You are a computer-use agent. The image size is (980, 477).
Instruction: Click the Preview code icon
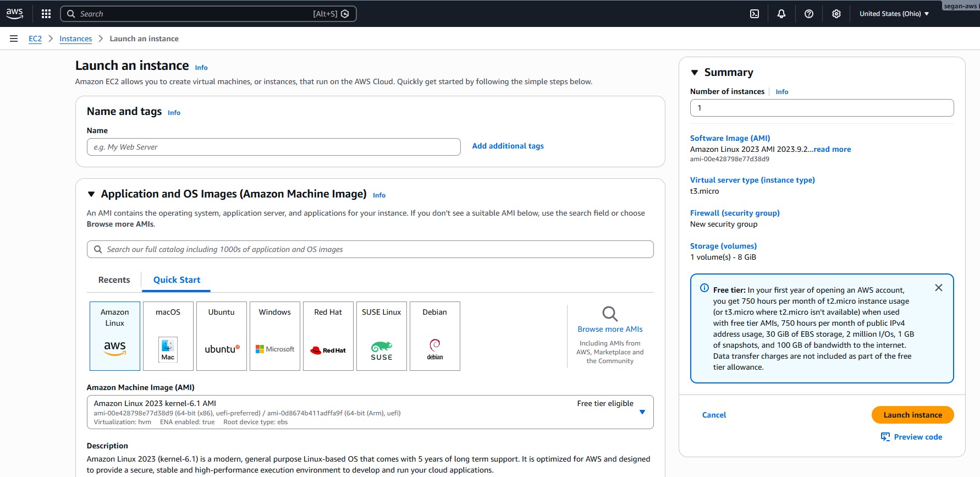pos(885,437)
